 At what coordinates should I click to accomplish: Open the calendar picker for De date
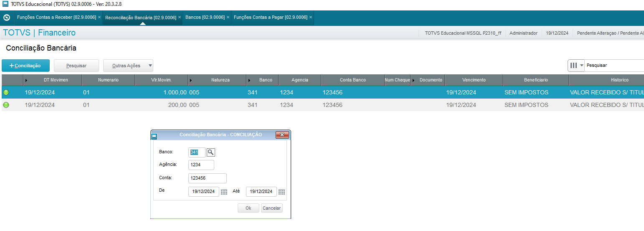click(224, 192)
